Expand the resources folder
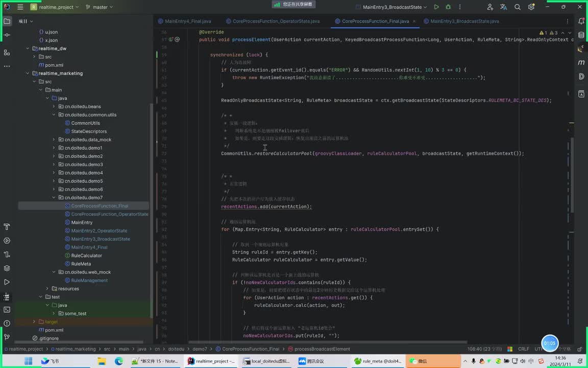 [47, 288]
